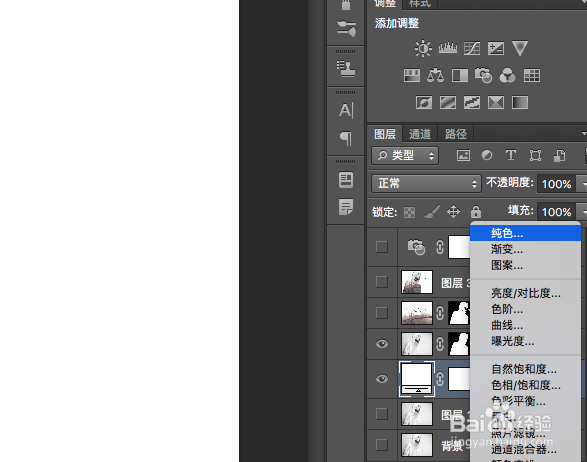Add an Invert adjustment icon
This screenshot has width=587, height=462.
pyautogui.click(x=424, y=102)
